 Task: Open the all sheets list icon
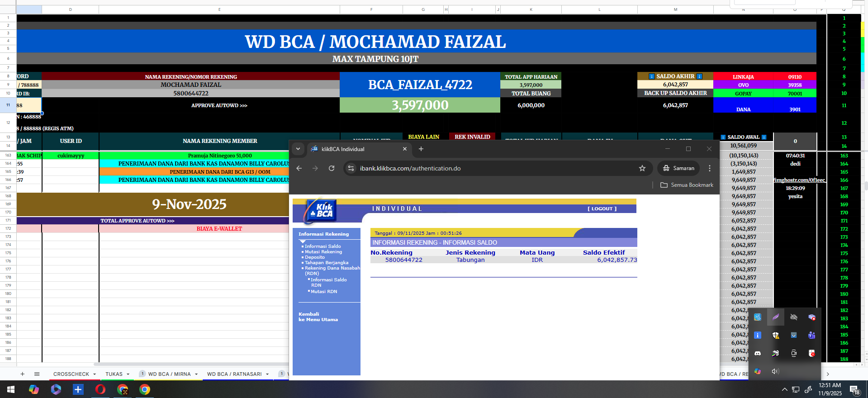click(x=37, y=374)
